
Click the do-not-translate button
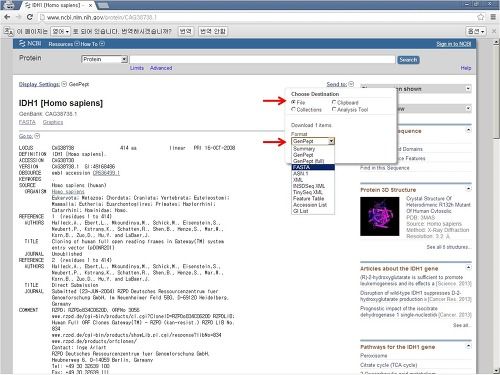[x=213, y=31]
